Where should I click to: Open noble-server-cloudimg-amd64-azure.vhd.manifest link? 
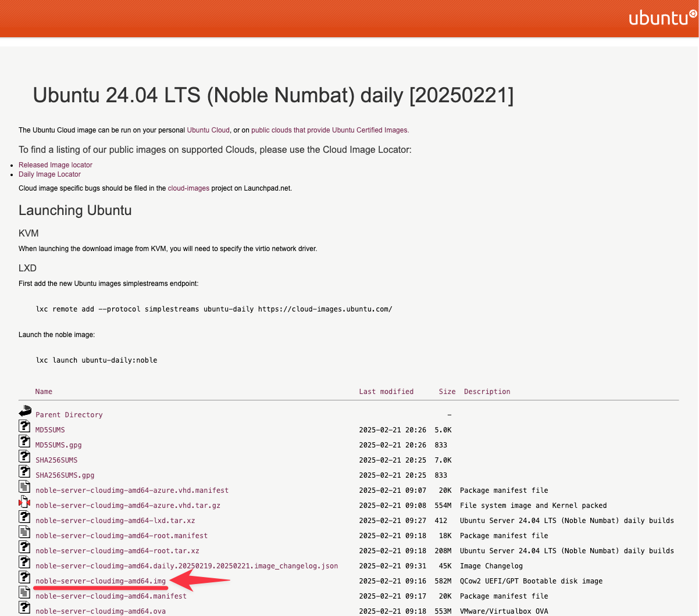(132, 490)
